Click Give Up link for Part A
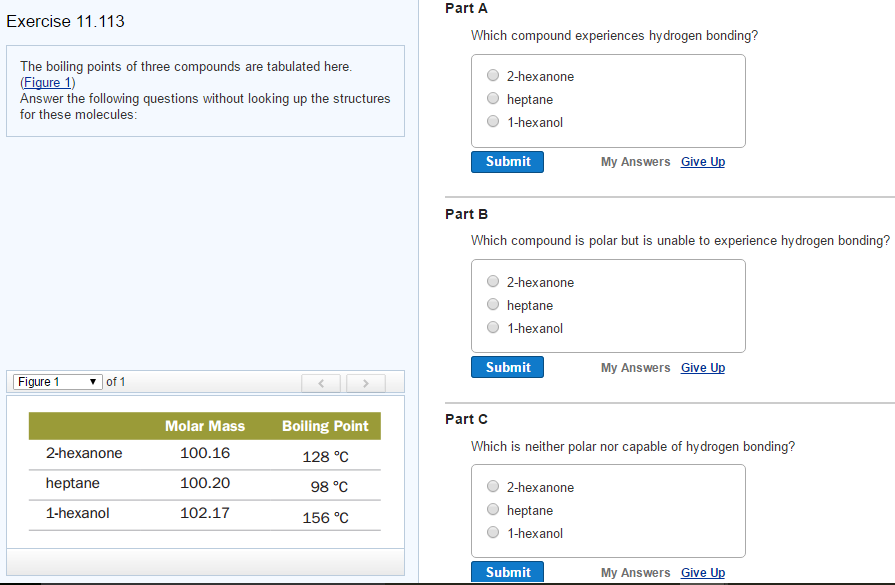895x585 pixels. coord(702,162)
